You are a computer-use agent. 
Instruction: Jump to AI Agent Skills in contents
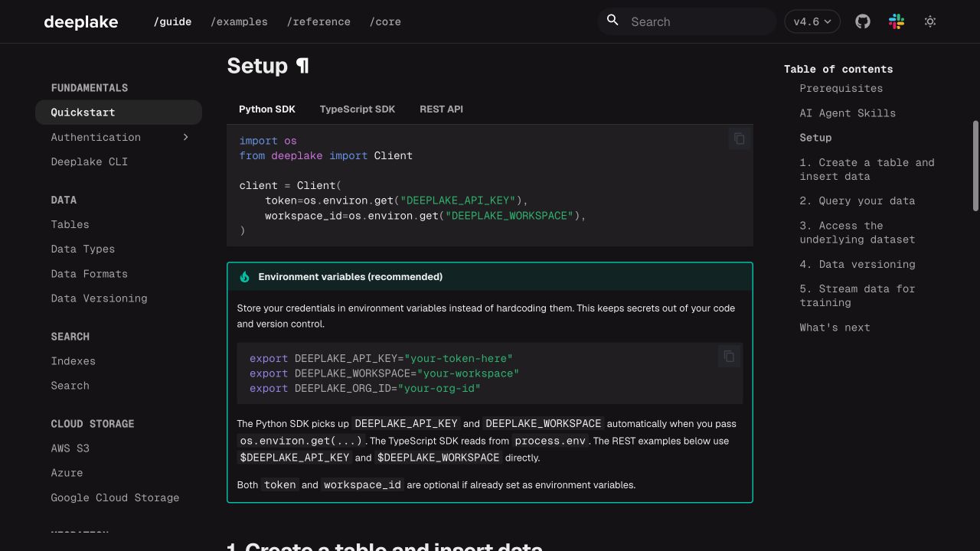(x=848, y=112)
